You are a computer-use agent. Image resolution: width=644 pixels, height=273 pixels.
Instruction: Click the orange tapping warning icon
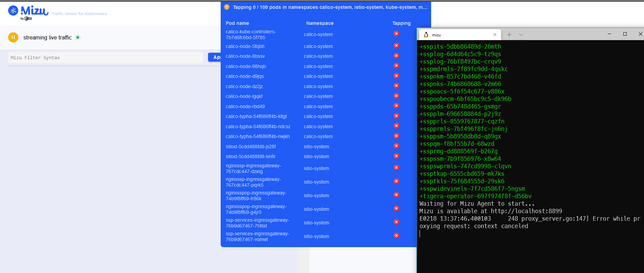pos(227,7)
